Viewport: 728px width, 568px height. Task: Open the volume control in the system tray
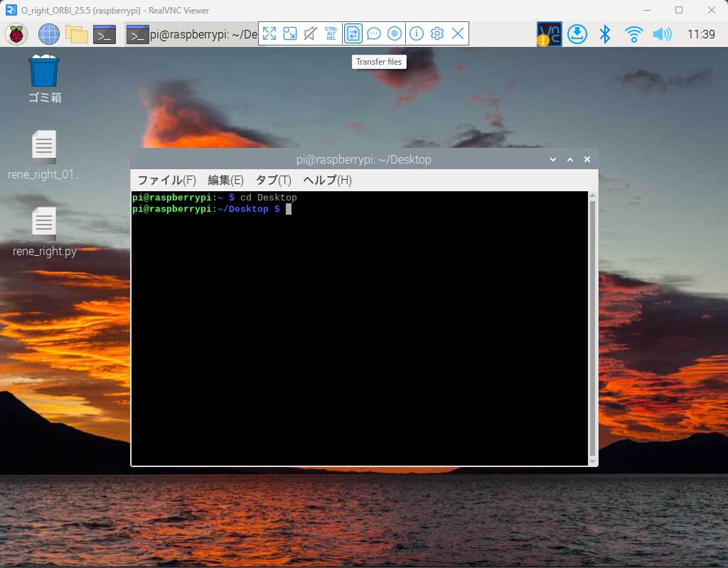tap(662, 33)
